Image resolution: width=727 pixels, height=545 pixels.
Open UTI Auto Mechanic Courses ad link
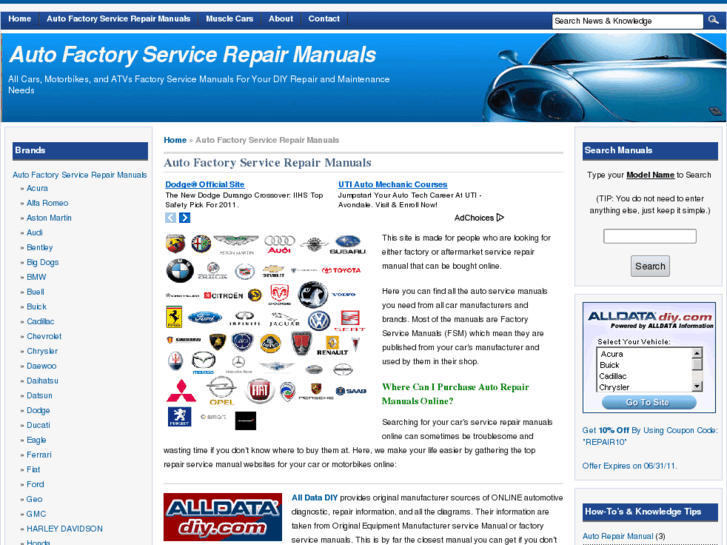393,184
